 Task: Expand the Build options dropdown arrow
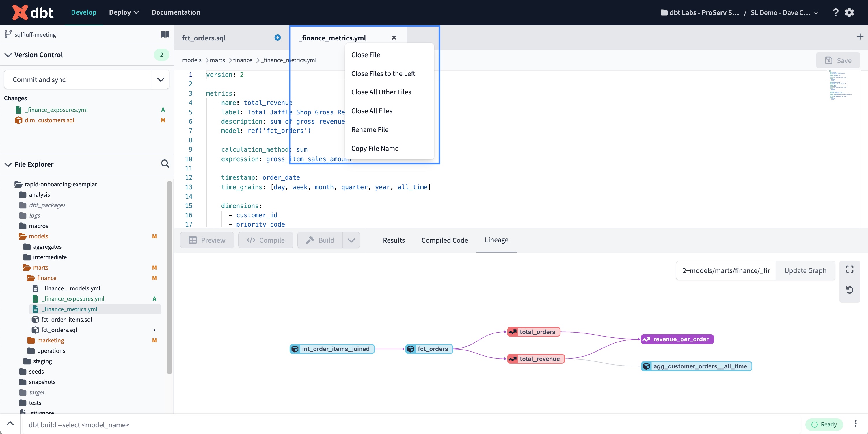coord(351,240)
